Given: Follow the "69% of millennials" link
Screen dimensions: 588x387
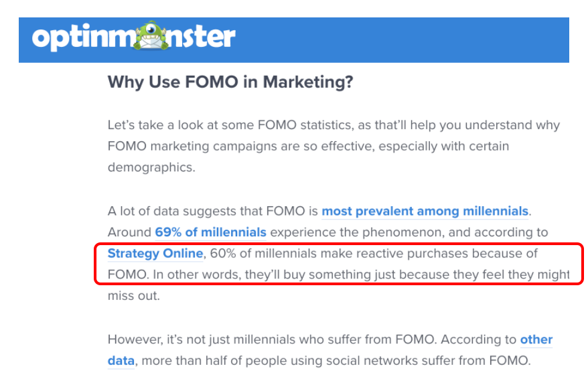Looking at the screenshot, I should 210,232.
